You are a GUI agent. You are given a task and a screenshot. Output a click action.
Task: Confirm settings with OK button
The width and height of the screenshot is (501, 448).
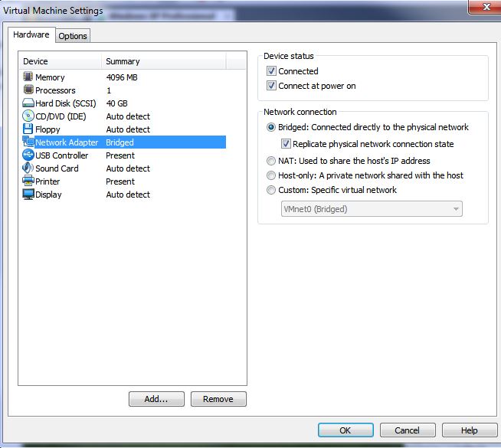coord(345,430)
